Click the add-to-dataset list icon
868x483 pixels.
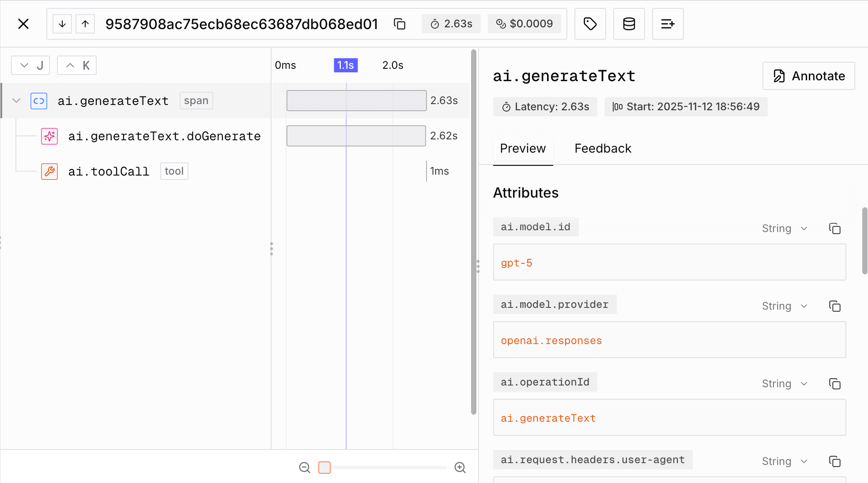click(668, 24)
